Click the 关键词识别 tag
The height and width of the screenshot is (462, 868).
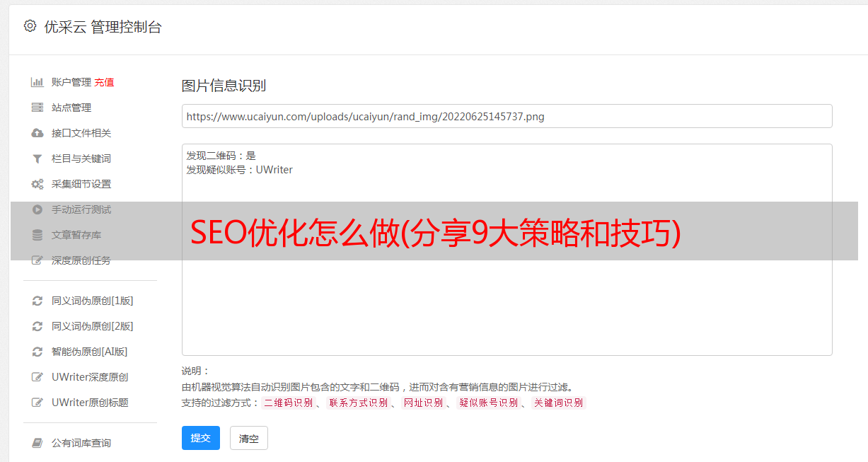click(x=559, y=403)
